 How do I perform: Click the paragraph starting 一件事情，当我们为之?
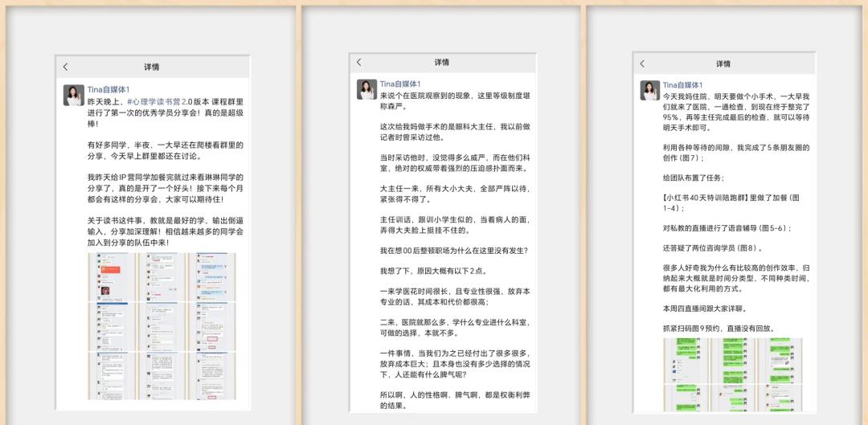pos(456,364)
